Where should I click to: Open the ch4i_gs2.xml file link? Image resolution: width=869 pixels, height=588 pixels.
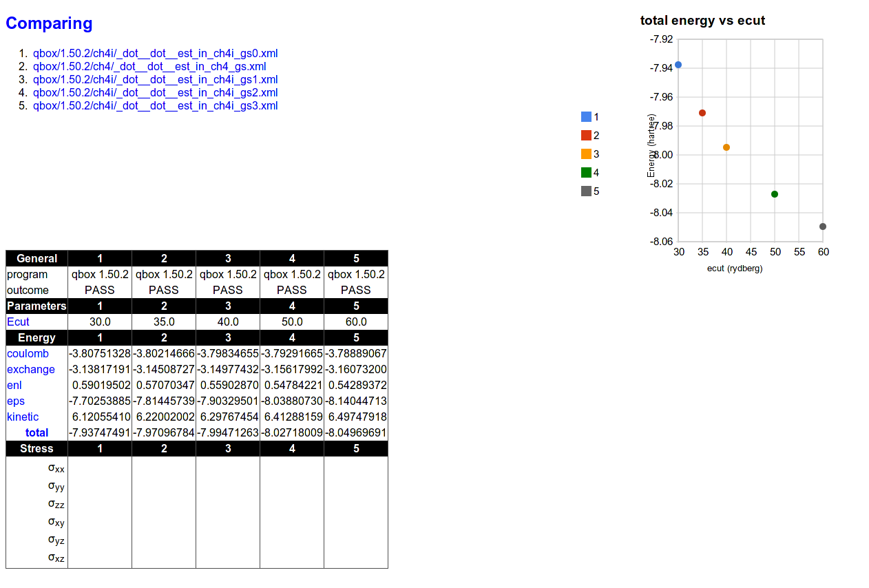point(155,93)
